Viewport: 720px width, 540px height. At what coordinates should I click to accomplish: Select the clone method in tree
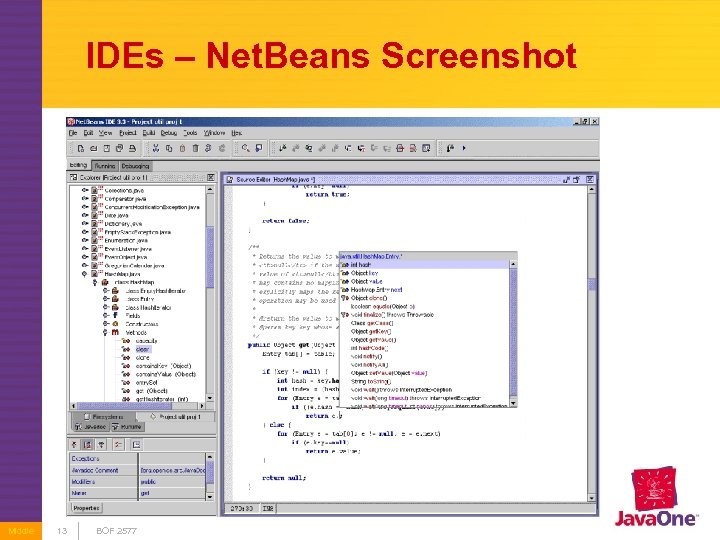coord(142,358)
